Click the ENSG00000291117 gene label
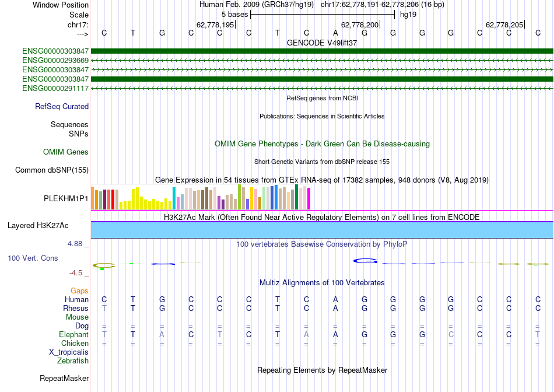 [x=55, y=88]
